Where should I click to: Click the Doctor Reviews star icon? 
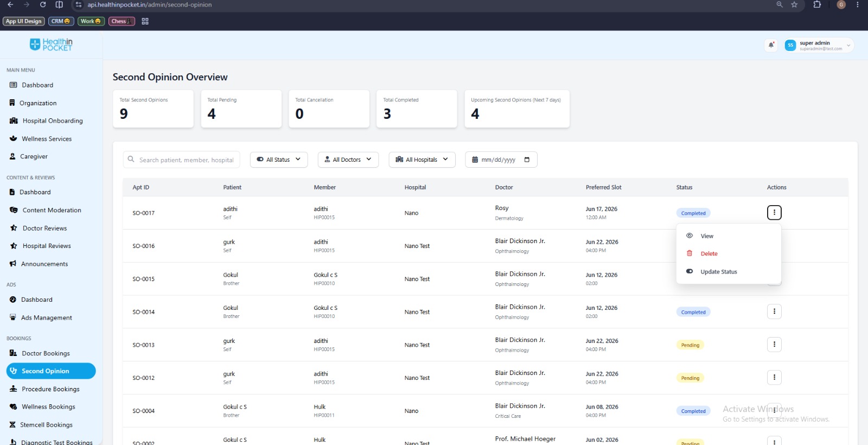click(x=14, y=228)
